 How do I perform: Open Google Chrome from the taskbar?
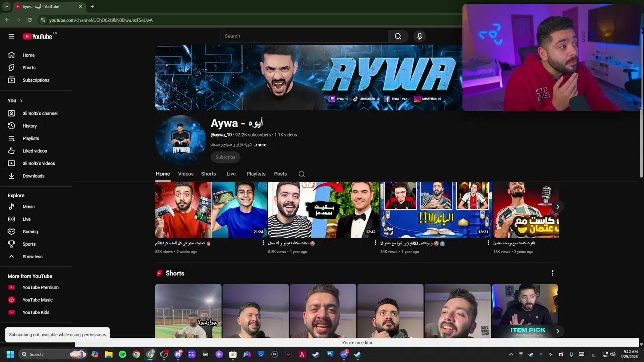[136, 354]
